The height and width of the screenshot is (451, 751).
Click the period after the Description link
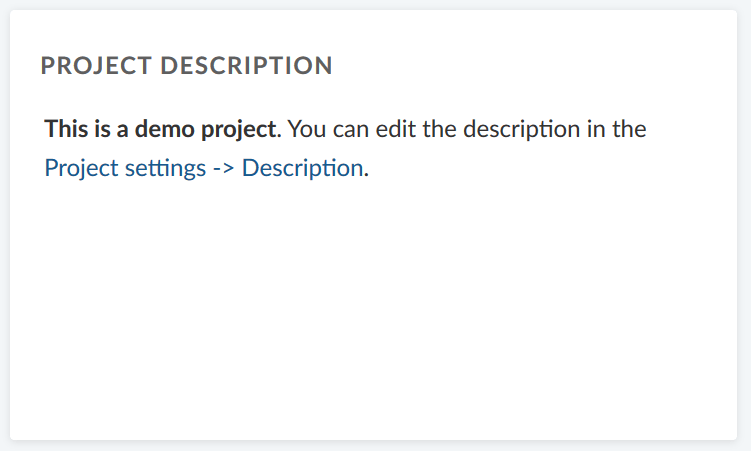click(x=367, y=170)
